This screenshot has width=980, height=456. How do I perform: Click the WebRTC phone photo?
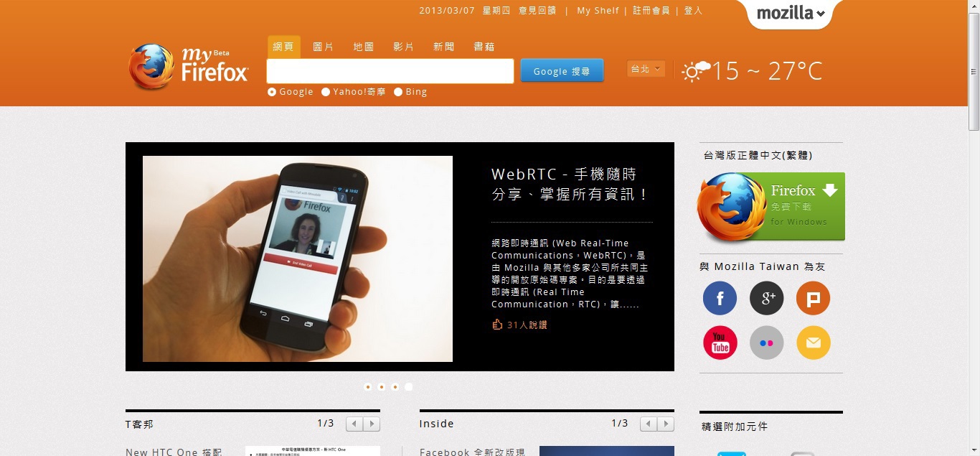pos(298,259)
